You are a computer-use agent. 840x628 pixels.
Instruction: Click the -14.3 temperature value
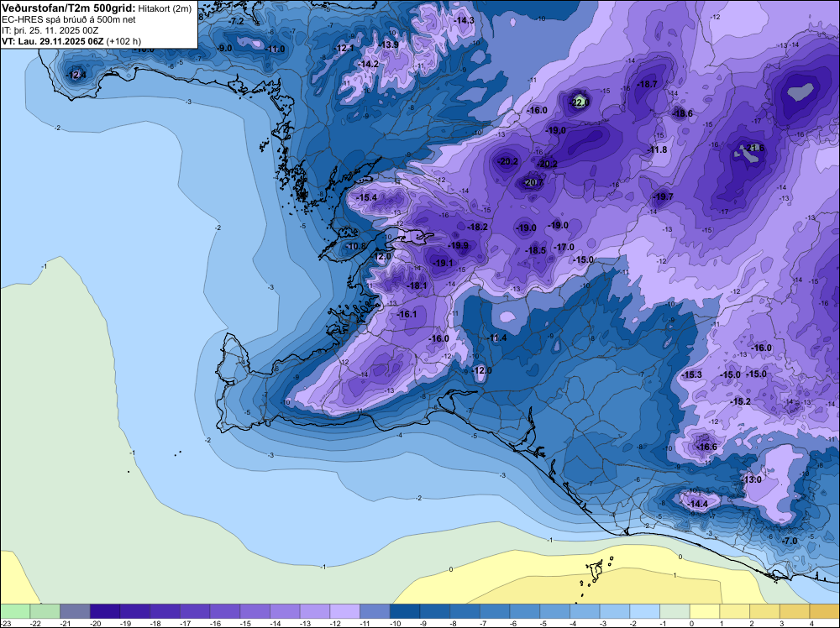pos(464,20)
